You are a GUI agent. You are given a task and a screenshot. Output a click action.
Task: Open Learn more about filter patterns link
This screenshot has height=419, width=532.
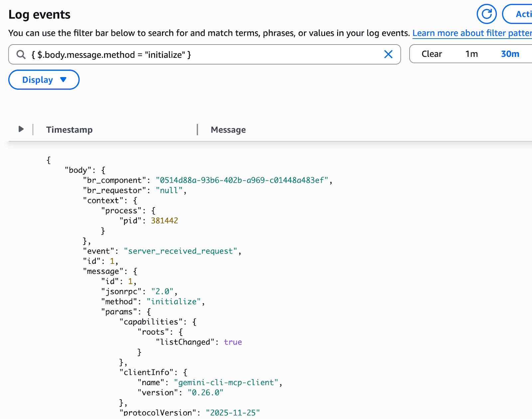pos(472,33)
